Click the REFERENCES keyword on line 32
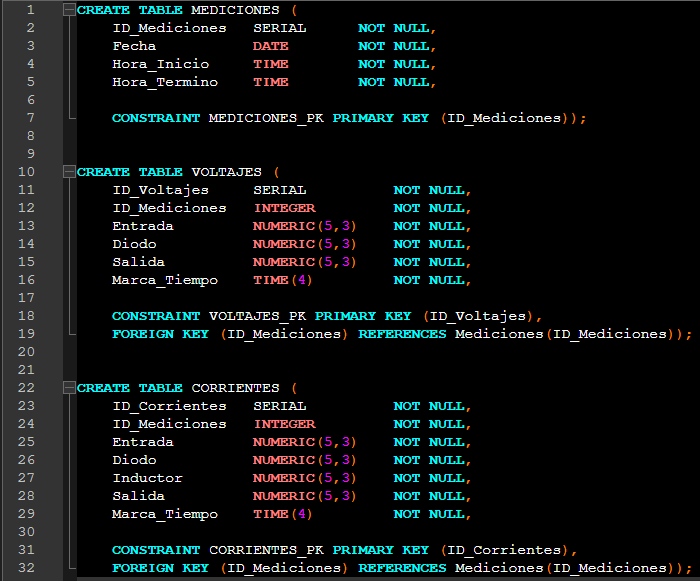 402,568
